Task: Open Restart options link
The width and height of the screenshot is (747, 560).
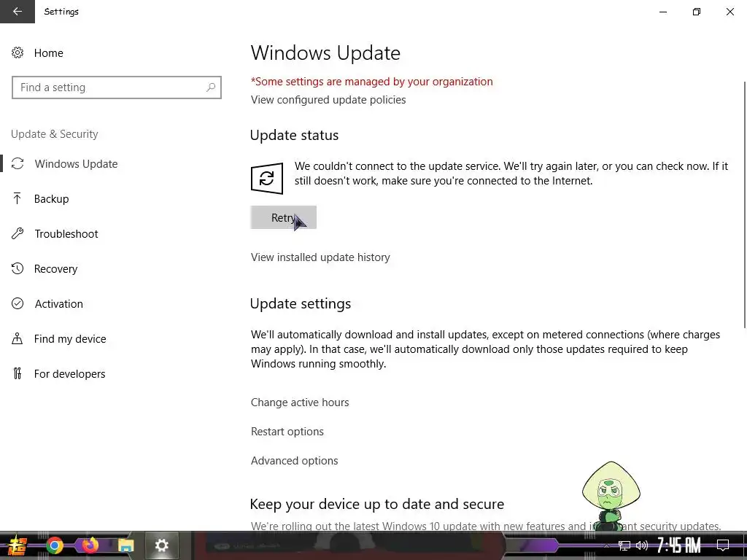Action: tap(287, 432)
